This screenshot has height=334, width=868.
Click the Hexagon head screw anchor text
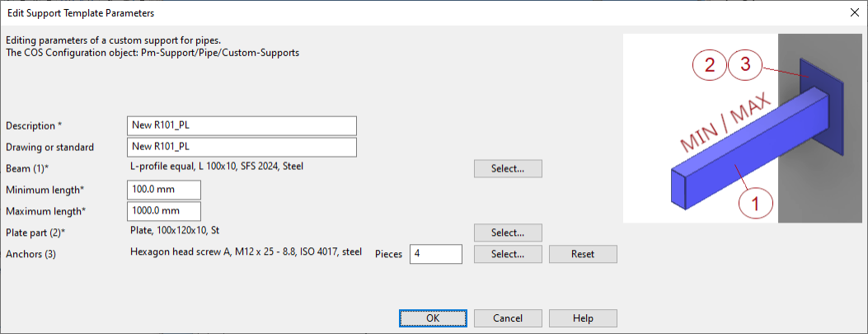click(246, 252)
